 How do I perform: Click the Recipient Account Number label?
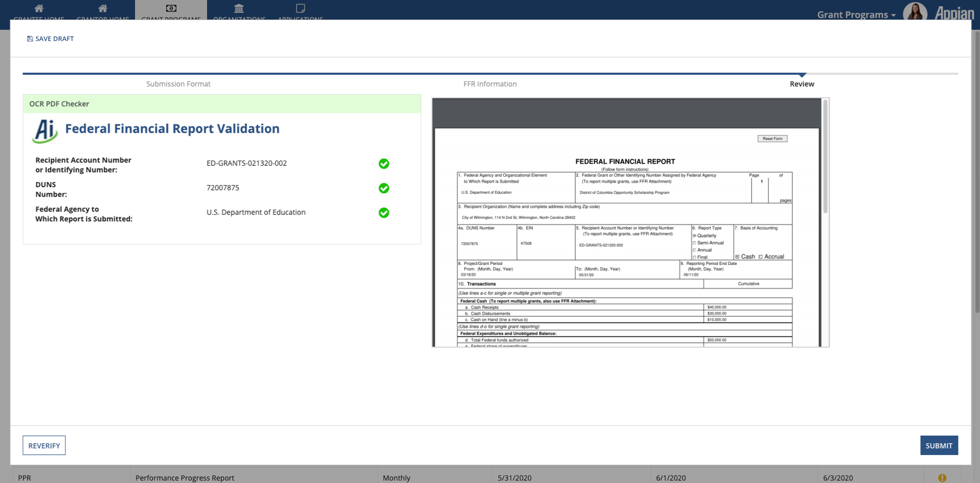83,165
